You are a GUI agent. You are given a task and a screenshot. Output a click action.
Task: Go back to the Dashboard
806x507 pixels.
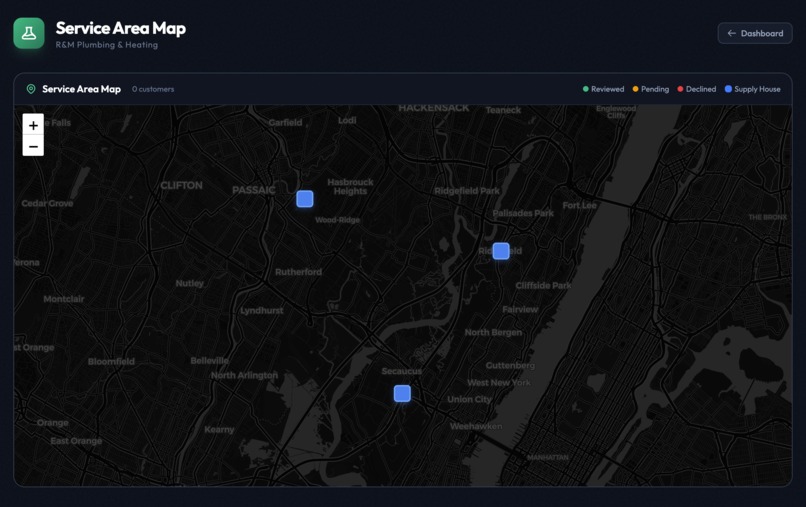(x=755, y=33)
